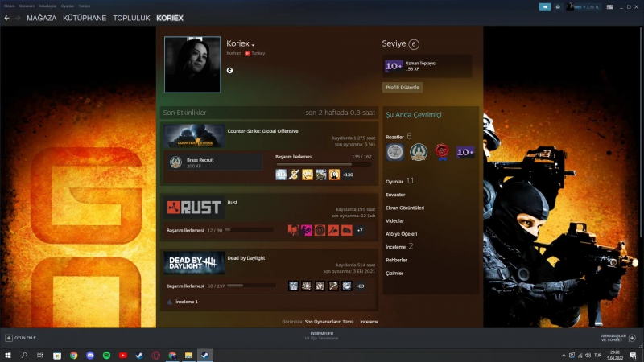The height and width of the screenshot is (362, 644).
Task: Open ARKADAŞLAR VE SOHBET friends panel
Action: [x=618, y=338]
